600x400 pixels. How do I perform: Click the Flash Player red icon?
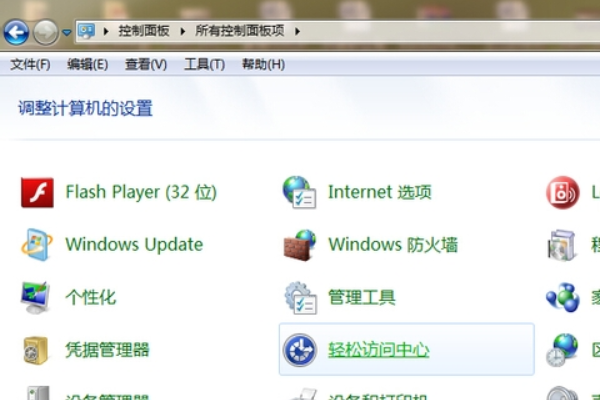[x=37, y=193]
